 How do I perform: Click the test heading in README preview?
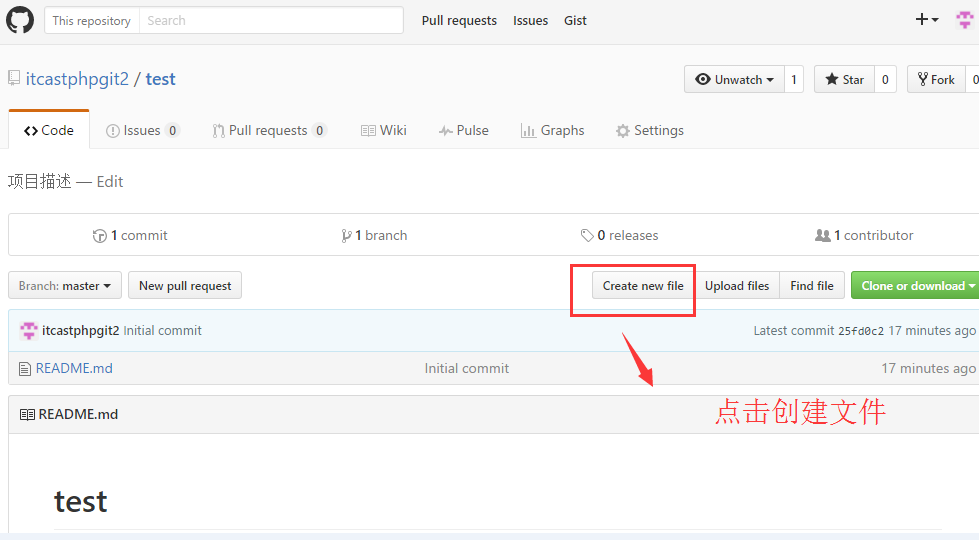tap(81, 502)
